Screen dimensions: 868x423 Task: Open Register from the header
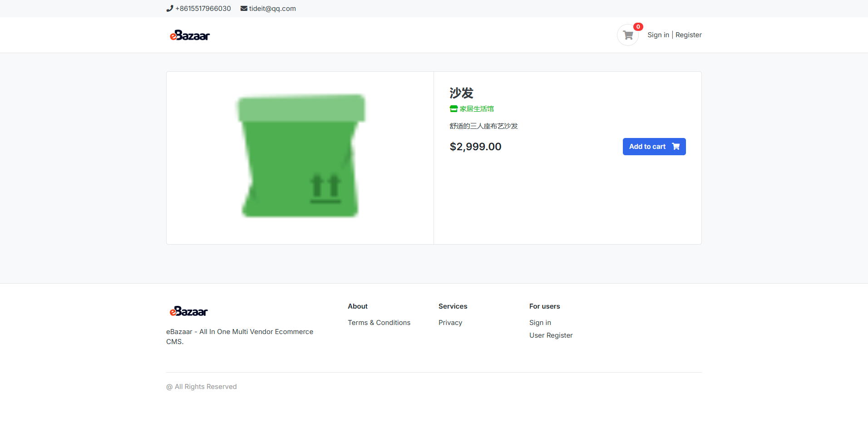pyautogui.click(x=688, y=35)
